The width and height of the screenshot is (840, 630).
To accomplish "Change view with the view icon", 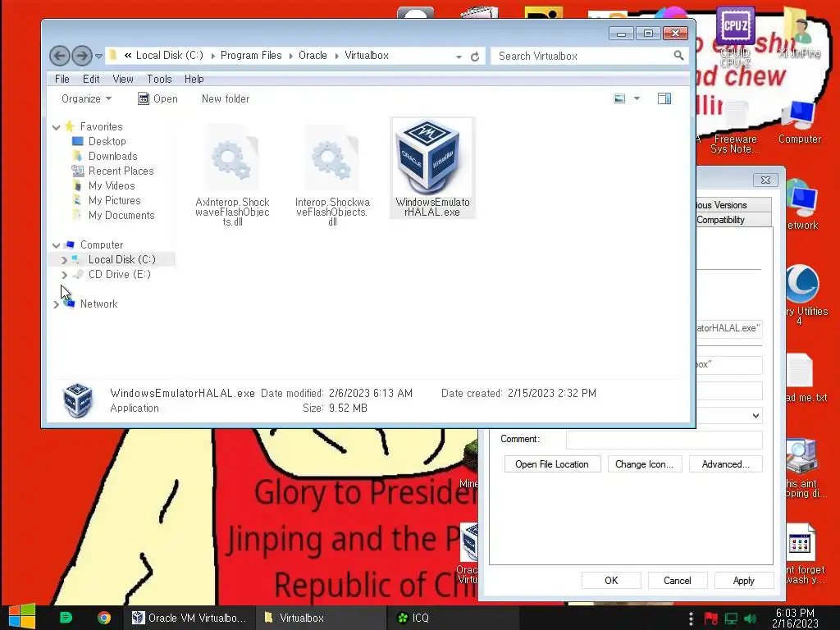I will [619, 98].
